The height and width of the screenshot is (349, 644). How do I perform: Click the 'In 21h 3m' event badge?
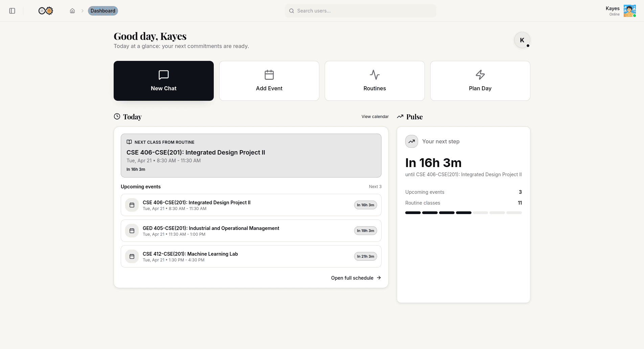tap(366, 256)
